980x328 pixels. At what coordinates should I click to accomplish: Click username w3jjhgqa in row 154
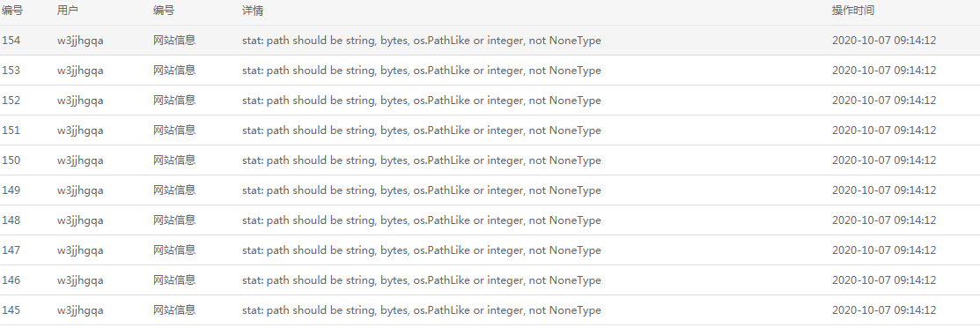80,41
